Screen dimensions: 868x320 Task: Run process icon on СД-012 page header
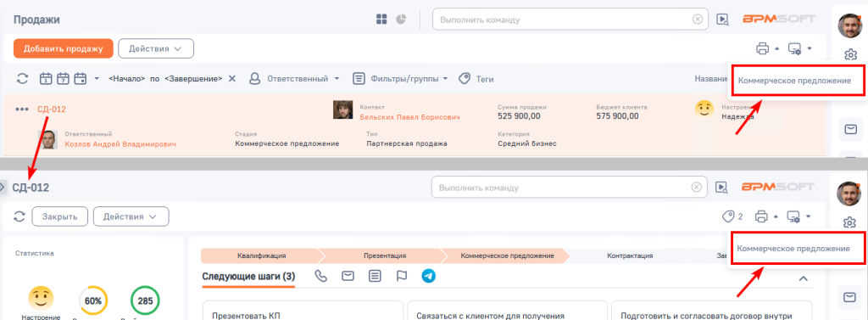point(721,188)
